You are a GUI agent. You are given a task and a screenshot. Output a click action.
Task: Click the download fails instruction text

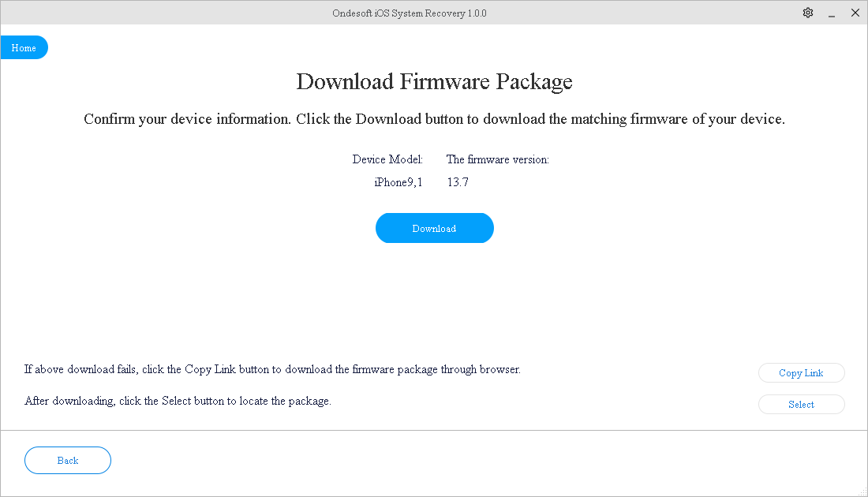click(272, 369)
